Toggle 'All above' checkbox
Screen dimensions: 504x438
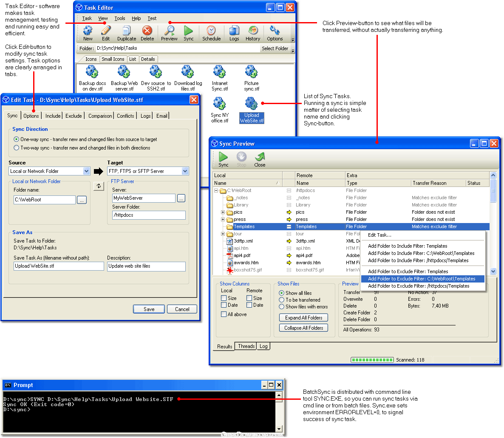coord(224,314)
